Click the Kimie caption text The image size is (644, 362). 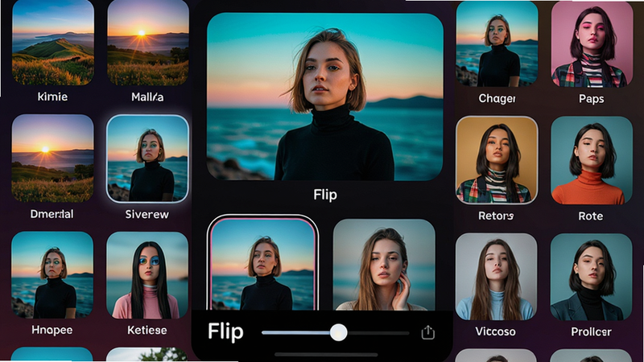[x=52, y=97]
